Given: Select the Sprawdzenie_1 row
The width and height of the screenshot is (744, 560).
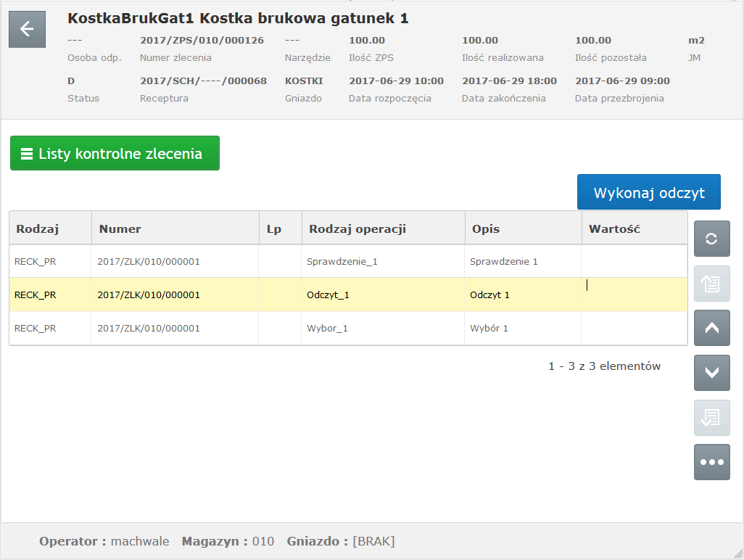Looking at the screenshot, I should pos(342,261).
